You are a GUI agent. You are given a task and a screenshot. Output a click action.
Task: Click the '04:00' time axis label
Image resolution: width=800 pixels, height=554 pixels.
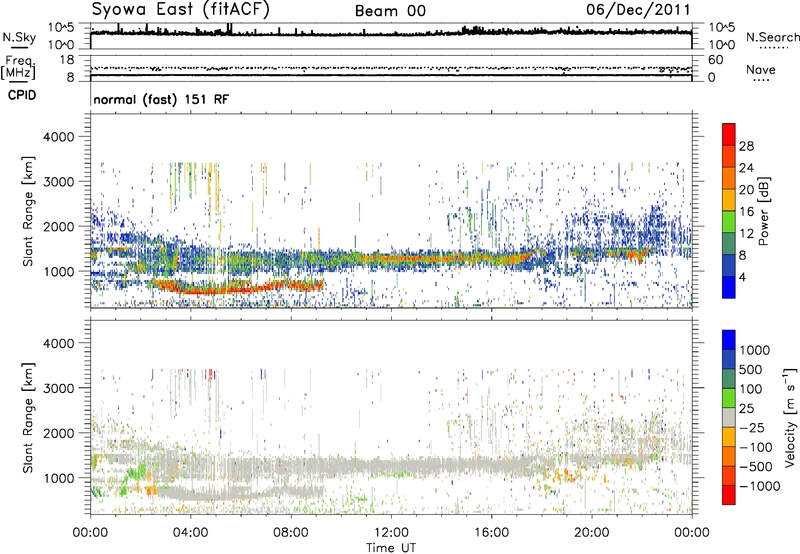click(x=190, y=533)
